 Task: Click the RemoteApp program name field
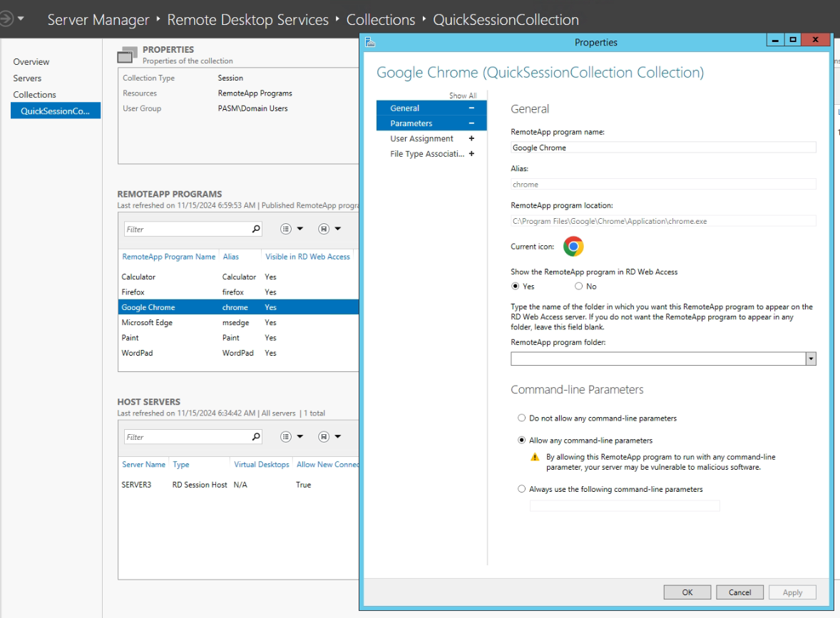663,148
